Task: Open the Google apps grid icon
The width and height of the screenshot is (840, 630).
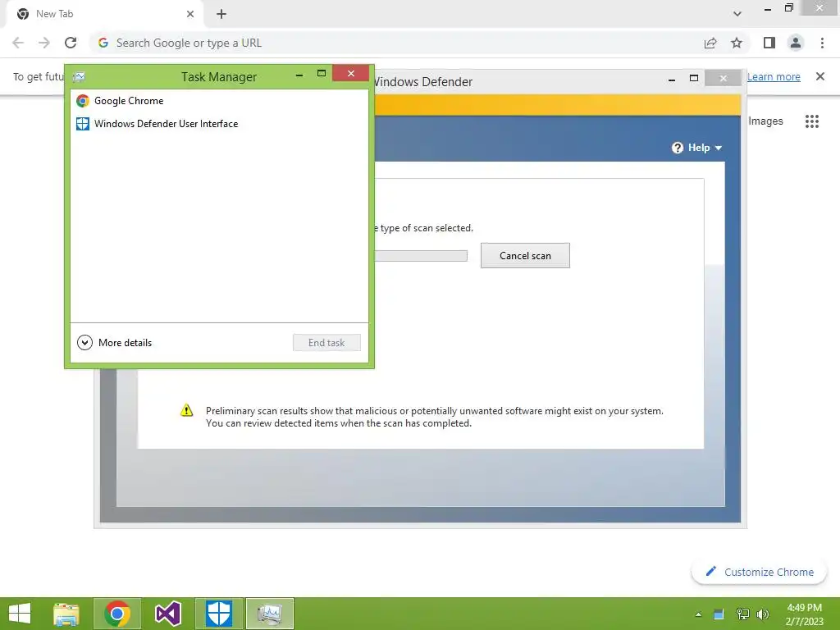Action: (812, 121)
